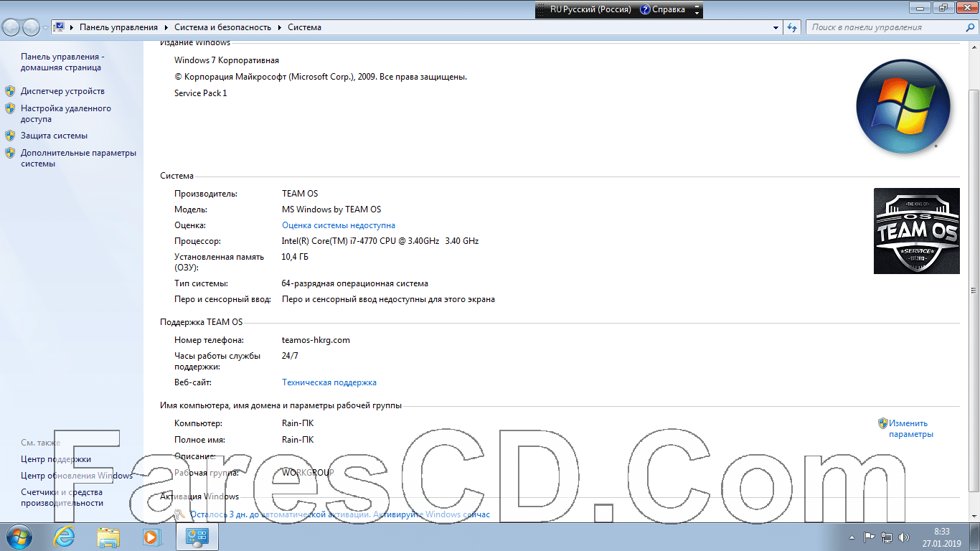
Task: Go to Панель управления breadcrumb
Action: [118, 27]
